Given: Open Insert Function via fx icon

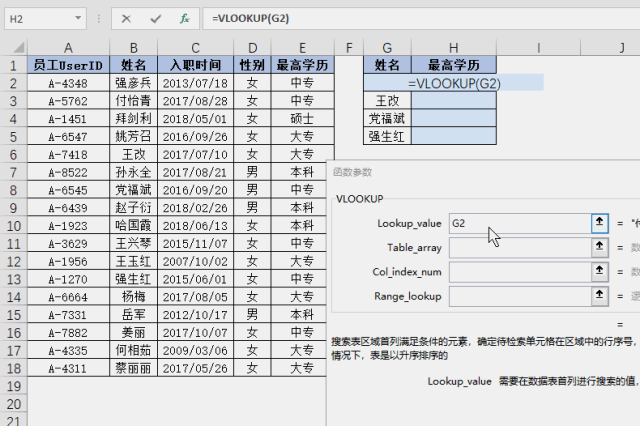Looking at the screenshot, I should 184,19.
